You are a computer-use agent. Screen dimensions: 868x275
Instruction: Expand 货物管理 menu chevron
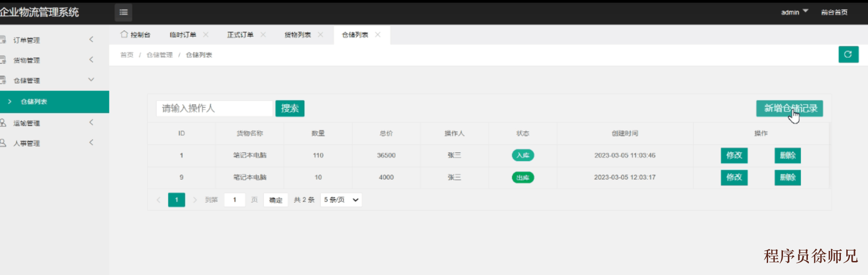[x=91, y=60]
